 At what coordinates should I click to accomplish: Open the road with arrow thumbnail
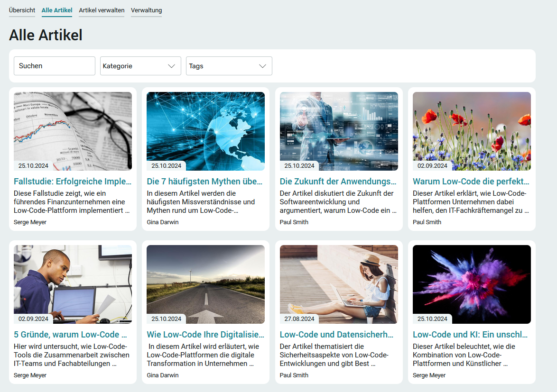point(206,284)
